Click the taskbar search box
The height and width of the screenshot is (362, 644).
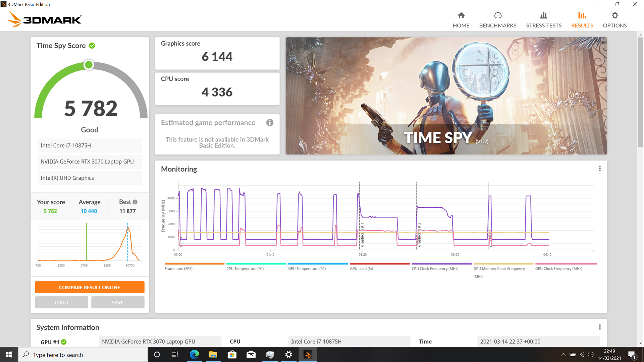(x=83, y=355)
